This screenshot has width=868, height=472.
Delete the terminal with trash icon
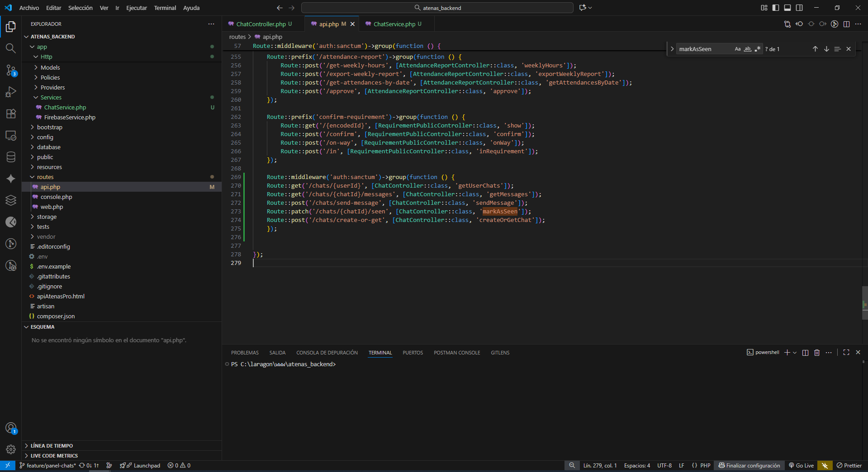pos(817,353)
